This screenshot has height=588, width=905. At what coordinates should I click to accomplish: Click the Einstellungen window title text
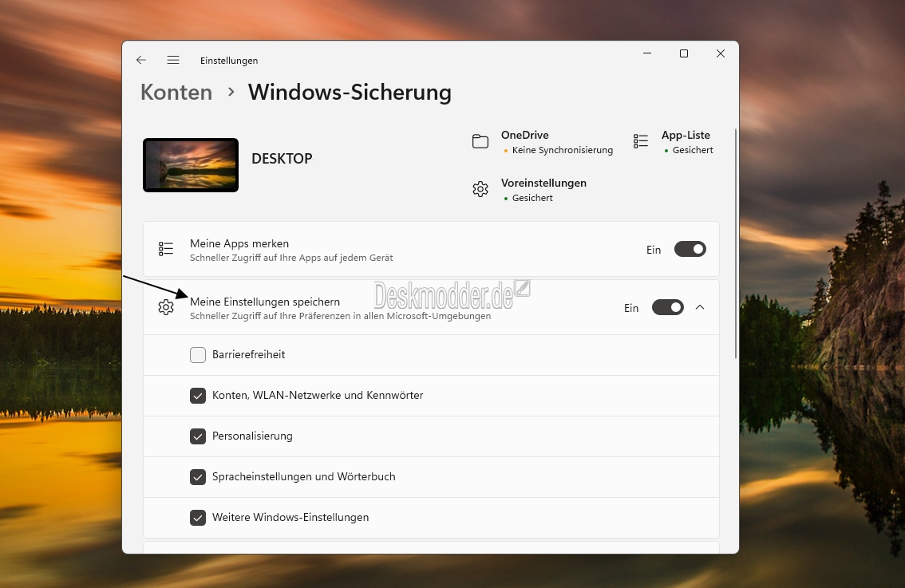(x=229, y=61)
